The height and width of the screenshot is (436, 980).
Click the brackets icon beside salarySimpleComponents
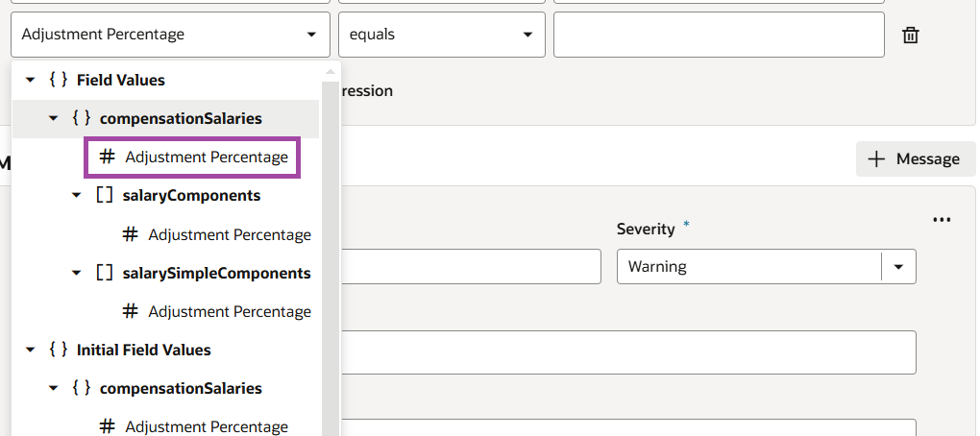pyautogui.click(x=104, y=273)
